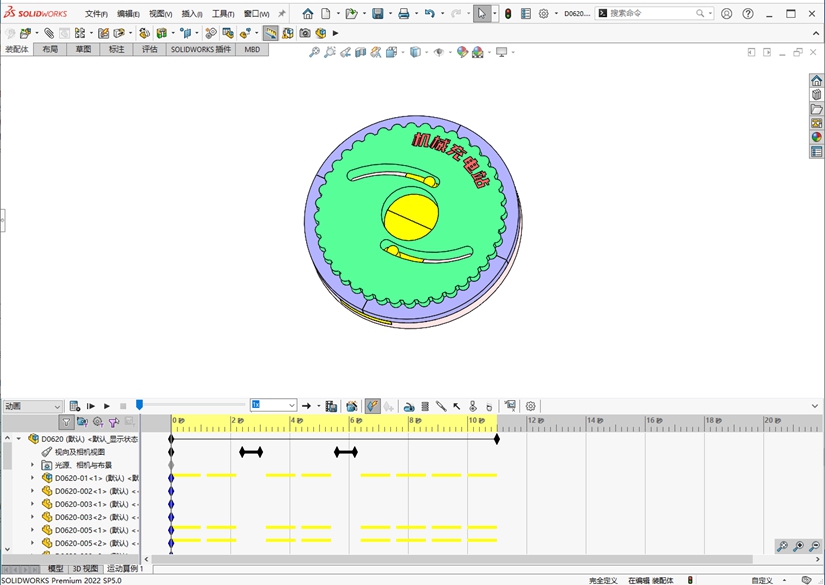Open Motion Study Properties gear icon
The width and height of the screenshot is (825, 585).
coord(531,406)
